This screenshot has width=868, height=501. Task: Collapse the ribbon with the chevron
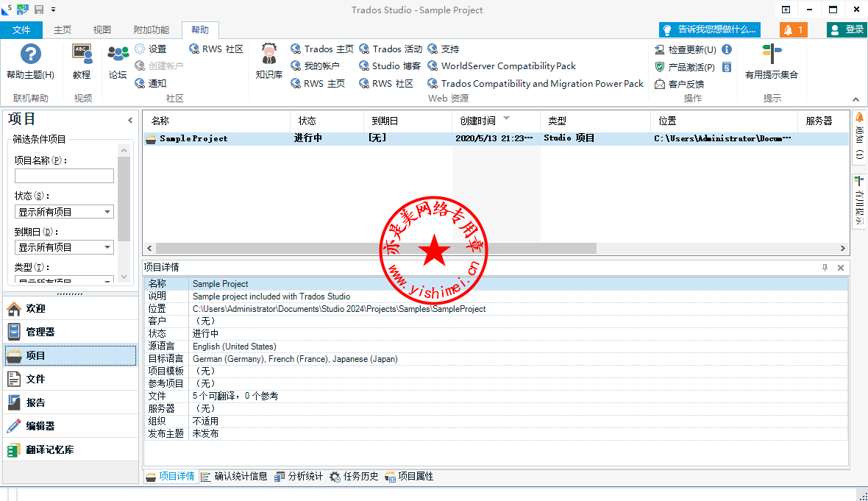click(855, 99)
